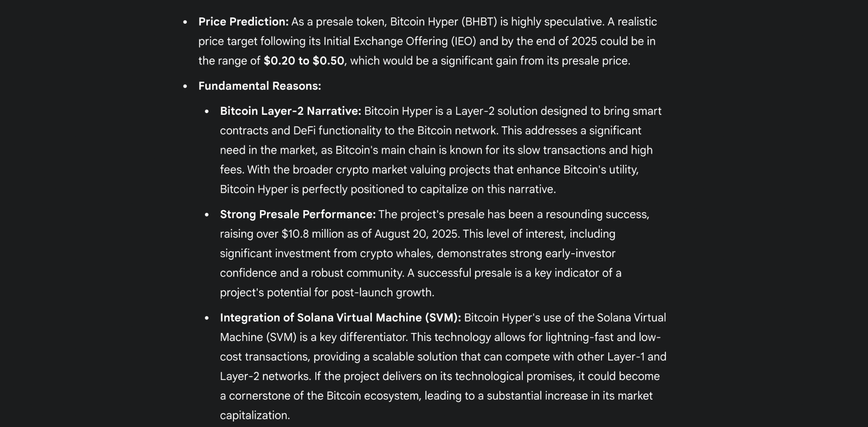Click the bullet beside Integration of Solana
Screen dimensions: 868x427
click(207, 318)
